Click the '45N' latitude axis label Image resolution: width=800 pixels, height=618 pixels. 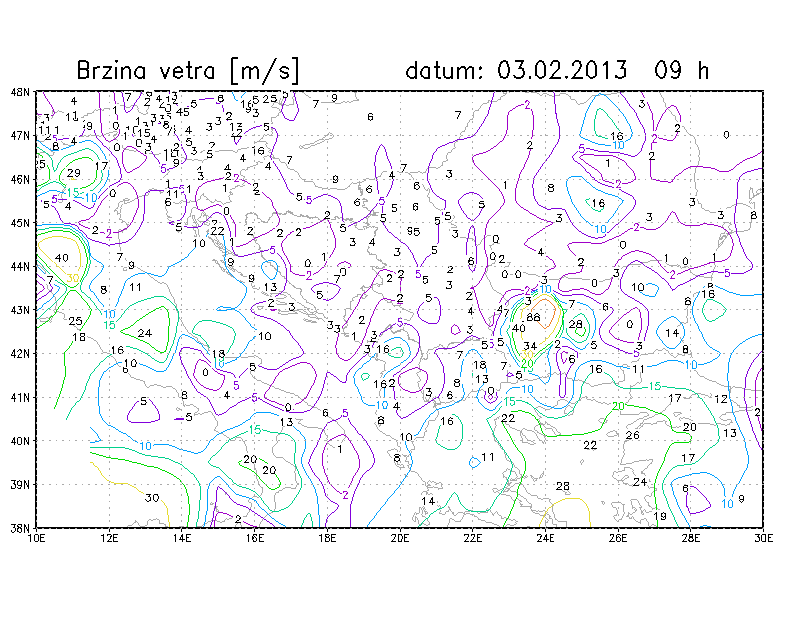pos(20,223)
